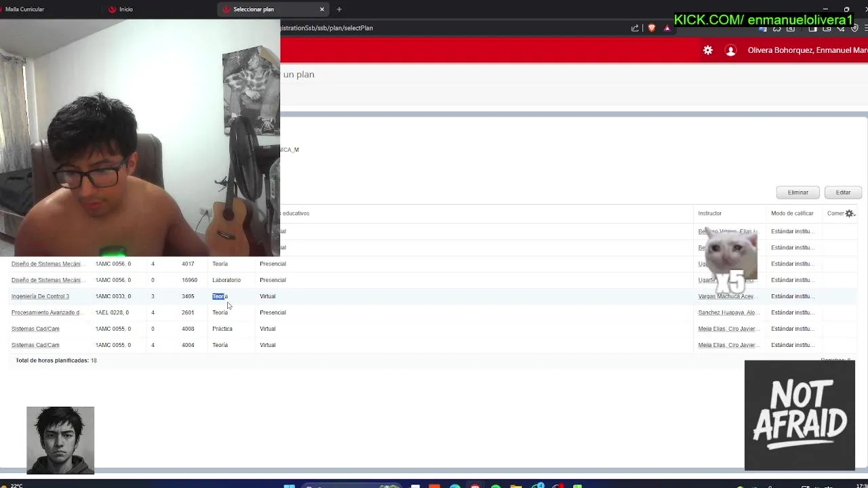Close the Seleccionar plan tab
The image size is (868, 488).
[322, 9]
